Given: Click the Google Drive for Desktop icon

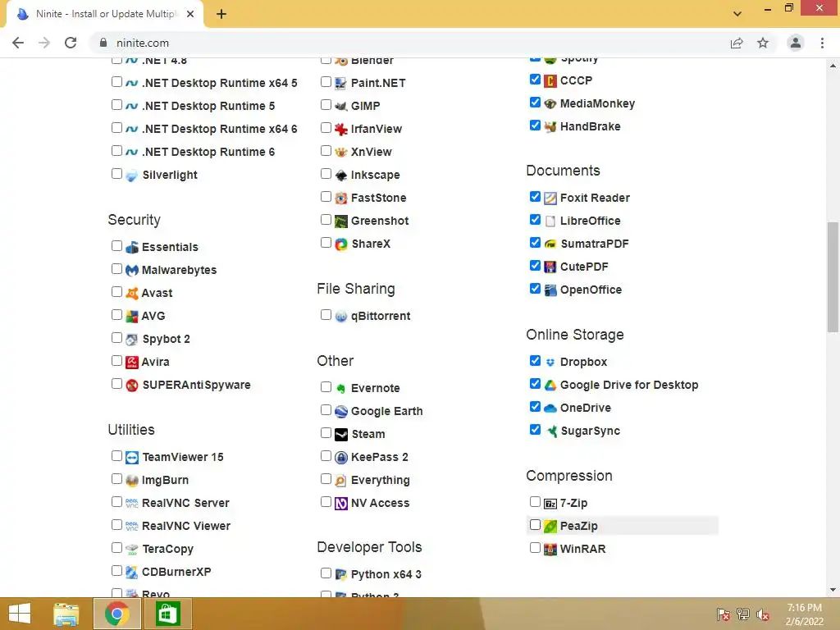Looking at the screenshot, I should [x=550, y=386].
